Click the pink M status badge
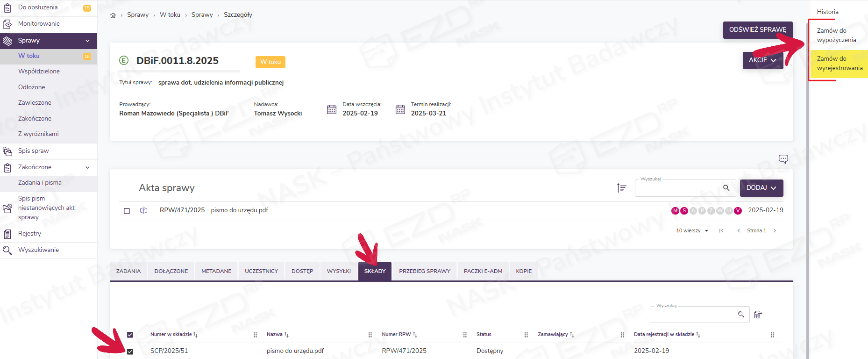 (675, 211)
